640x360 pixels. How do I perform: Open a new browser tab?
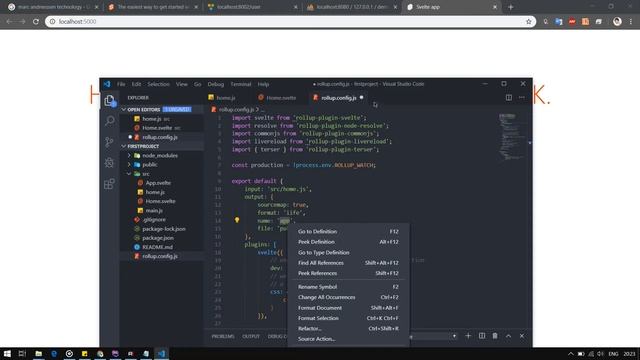511,7
